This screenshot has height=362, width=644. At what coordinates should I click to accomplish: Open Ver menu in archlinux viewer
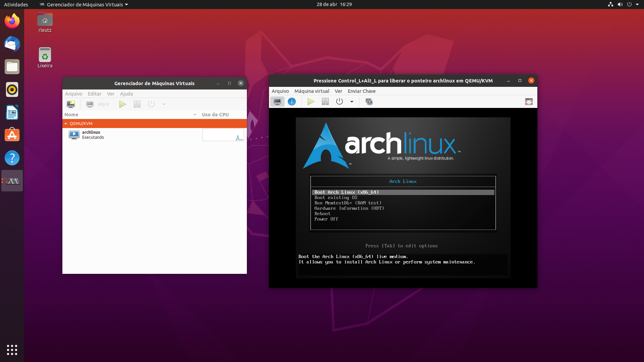point(338,91)
